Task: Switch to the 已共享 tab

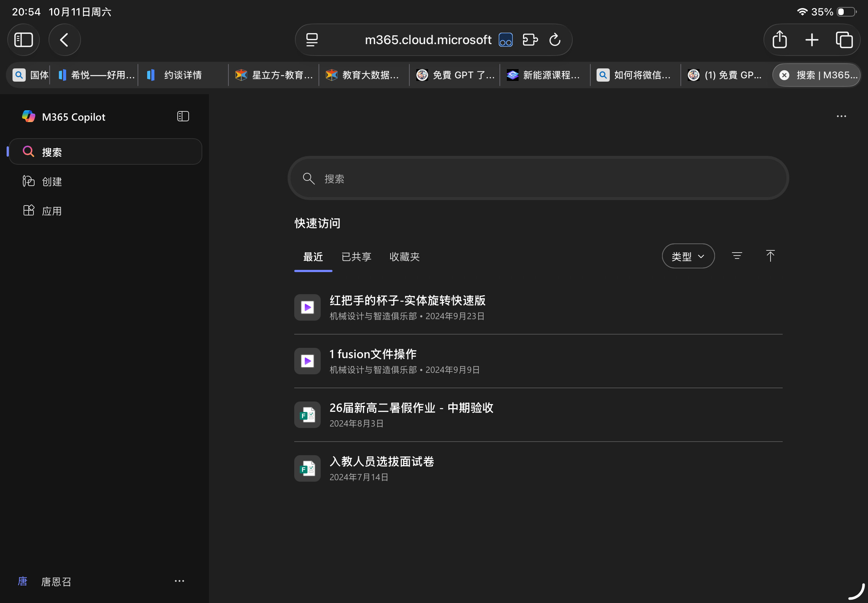Action: (356, 257)
